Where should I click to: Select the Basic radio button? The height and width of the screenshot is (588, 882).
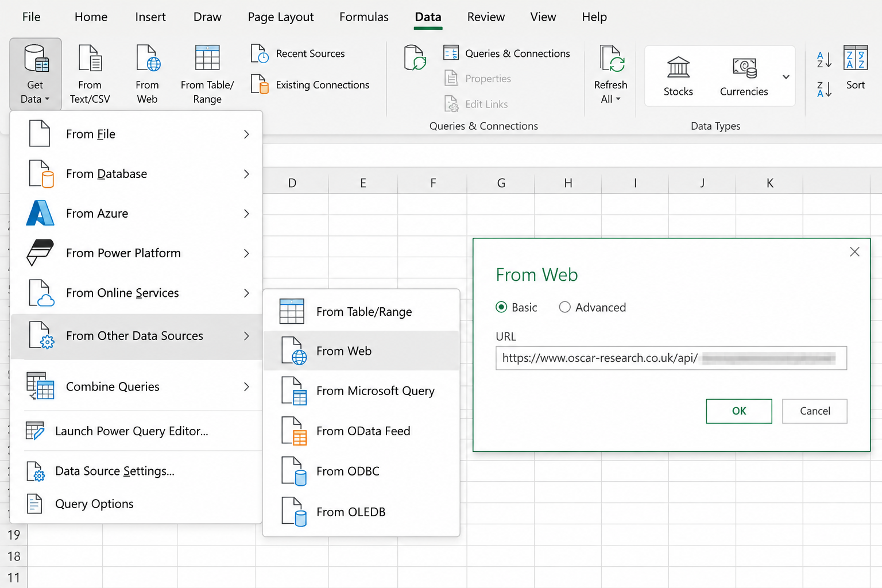(x=501, y=307)
